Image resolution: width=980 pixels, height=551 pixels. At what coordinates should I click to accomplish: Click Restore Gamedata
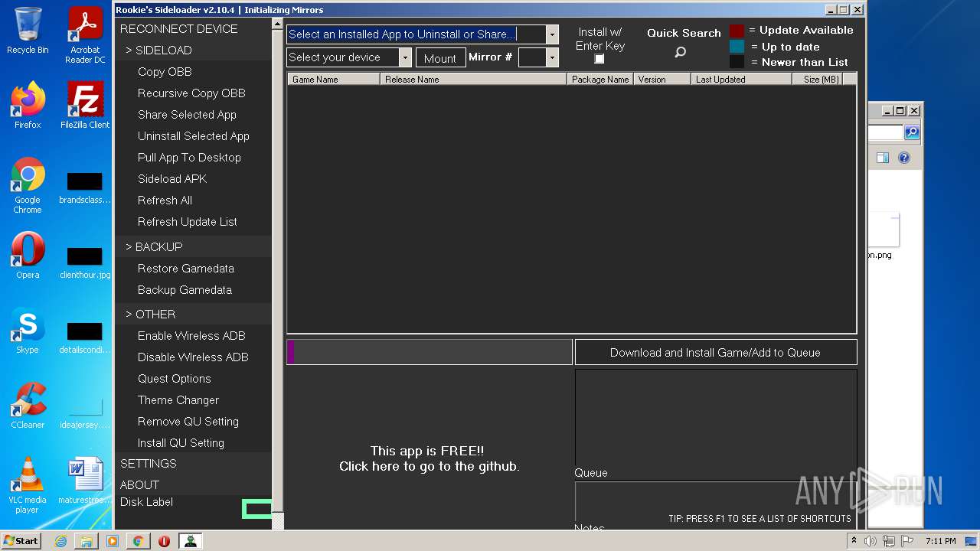[186, 269]
